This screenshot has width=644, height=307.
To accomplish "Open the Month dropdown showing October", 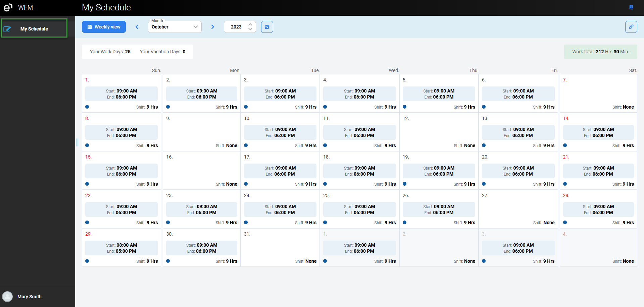I will (x=175, y=27).
